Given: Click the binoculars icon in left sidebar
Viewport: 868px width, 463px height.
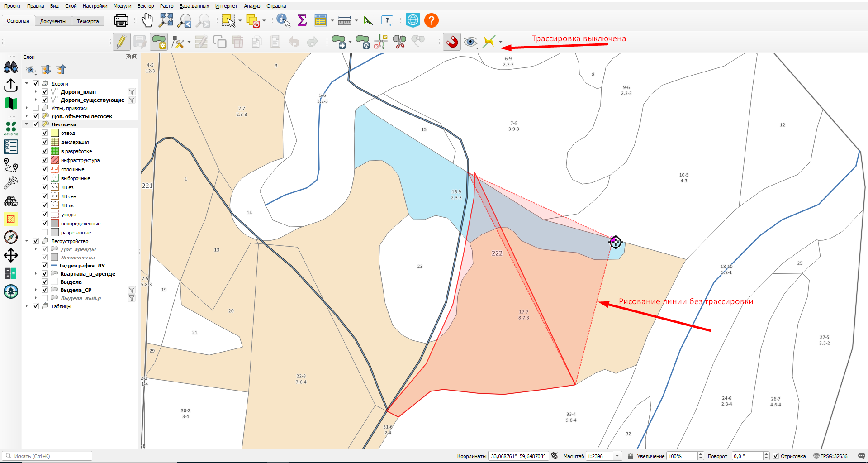Looking at the screenshot, I should click(x=11, y=67).
